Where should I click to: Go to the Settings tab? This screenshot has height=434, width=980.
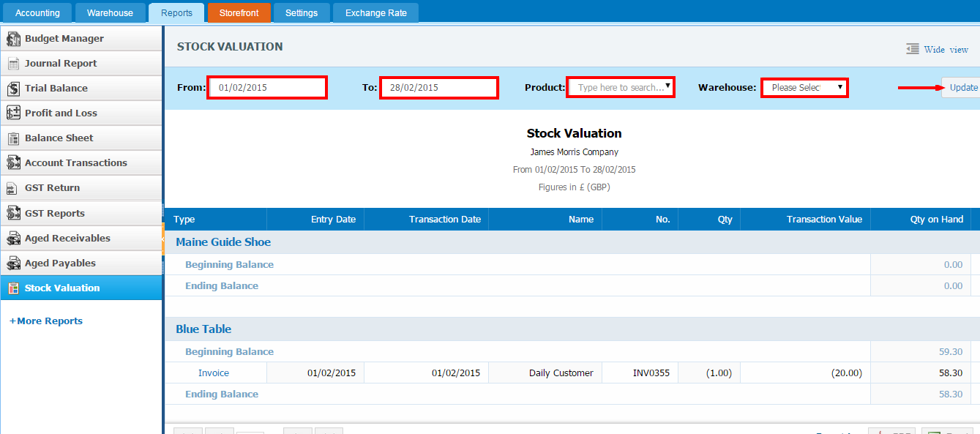[x=302, y=13]
